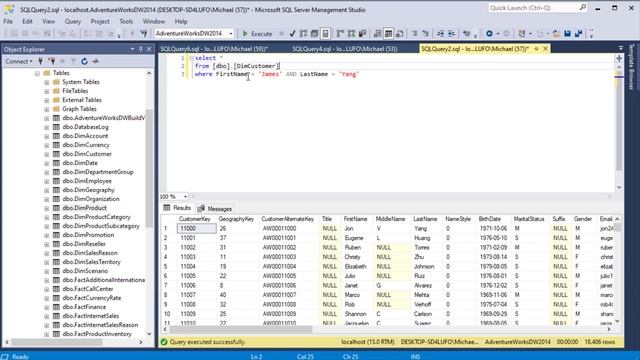This screenshot has height=360, width=640.
Task: Open Query Options icon in toolbar
Action: click(314, 34)
